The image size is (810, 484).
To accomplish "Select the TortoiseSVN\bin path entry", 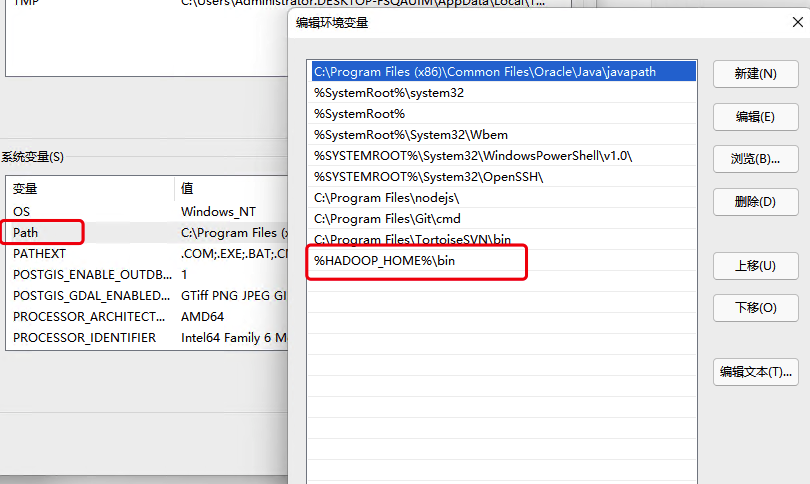I will pos(412,240).
